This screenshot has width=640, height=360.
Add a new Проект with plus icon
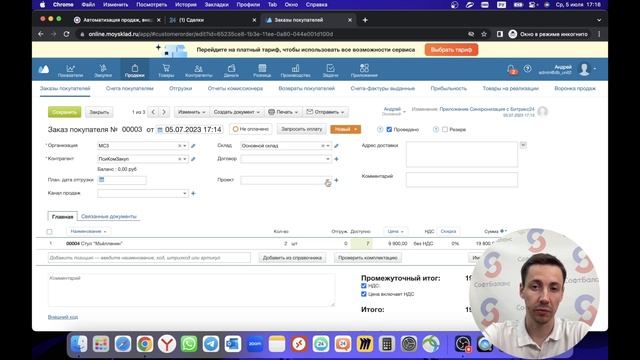[x=336, y=180]
